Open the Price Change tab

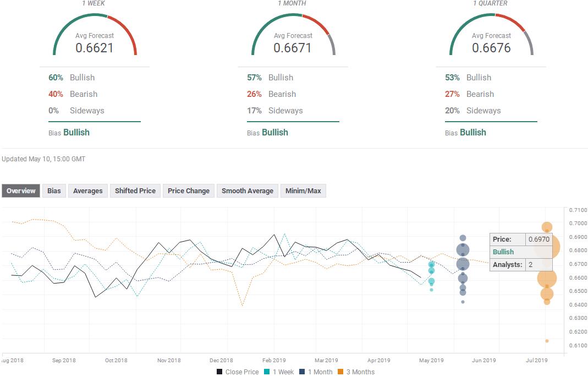(189, 191)
